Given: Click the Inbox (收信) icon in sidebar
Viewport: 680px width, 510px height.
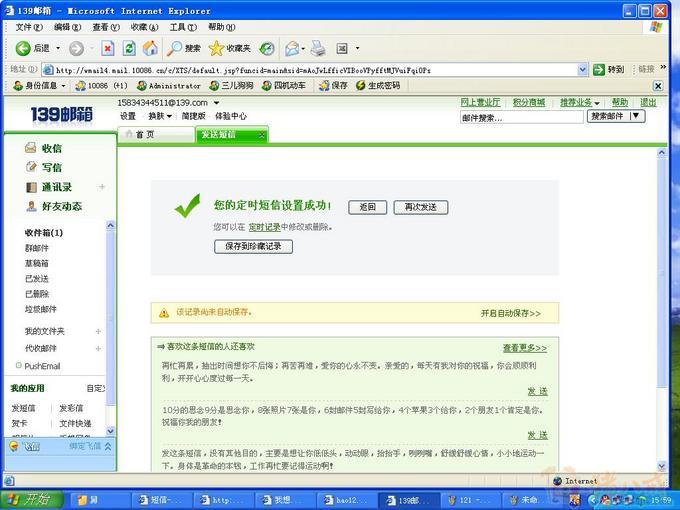Looking at the screenshot, I should coord(31,148).
